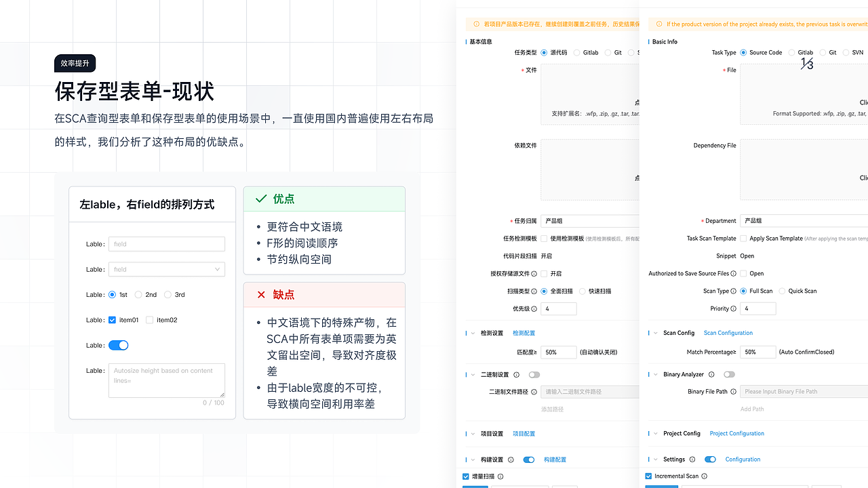The height and width of the screenshot is (488, 868).
Task: Collapse the Scan Config section
Action: click(656, 333)
